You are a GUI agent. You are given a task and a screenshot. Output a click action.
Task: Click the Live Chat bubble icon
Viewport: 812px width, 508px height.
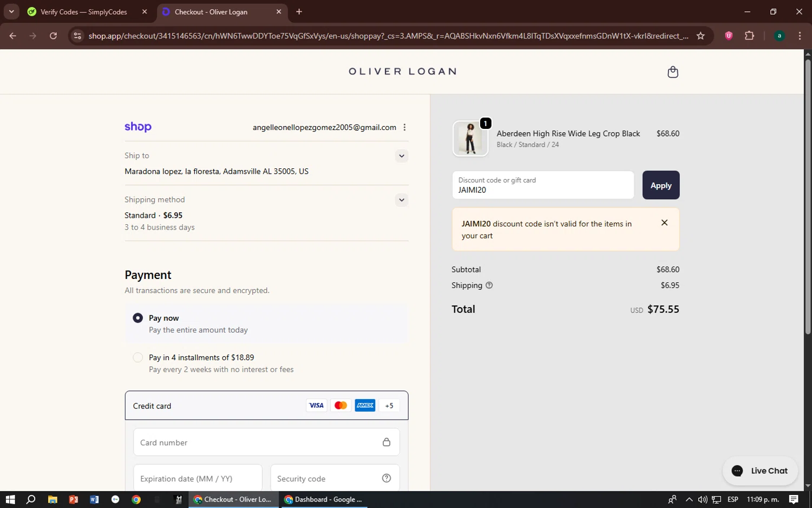coord(737,471)
